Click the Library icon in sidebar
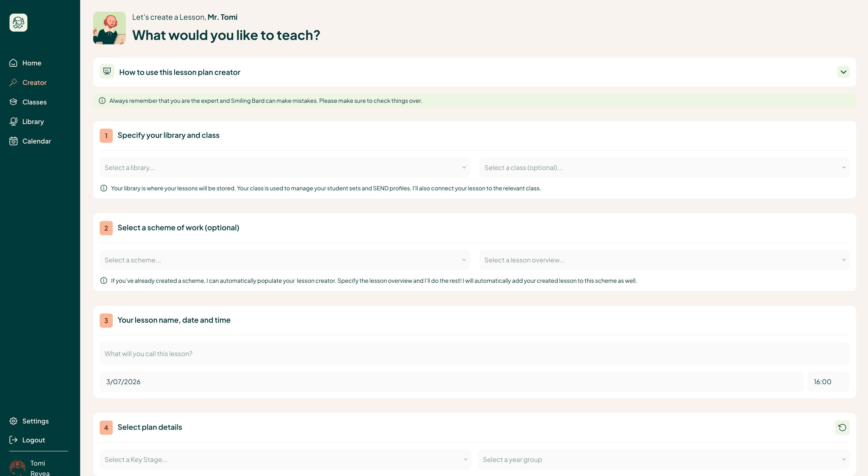 (13, 122)
